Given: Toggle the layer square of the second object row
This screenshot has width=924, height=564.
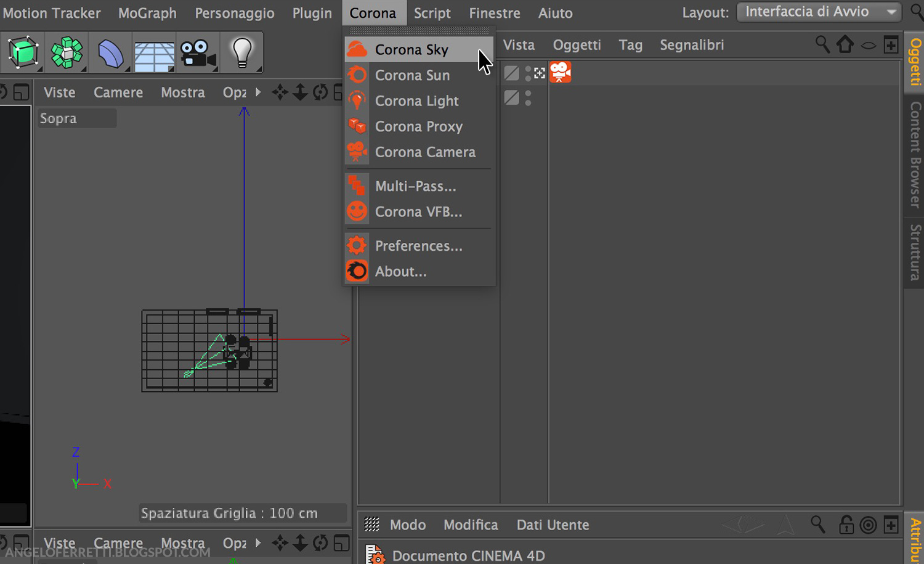Looking at the screenshot, I should (511, 97).
